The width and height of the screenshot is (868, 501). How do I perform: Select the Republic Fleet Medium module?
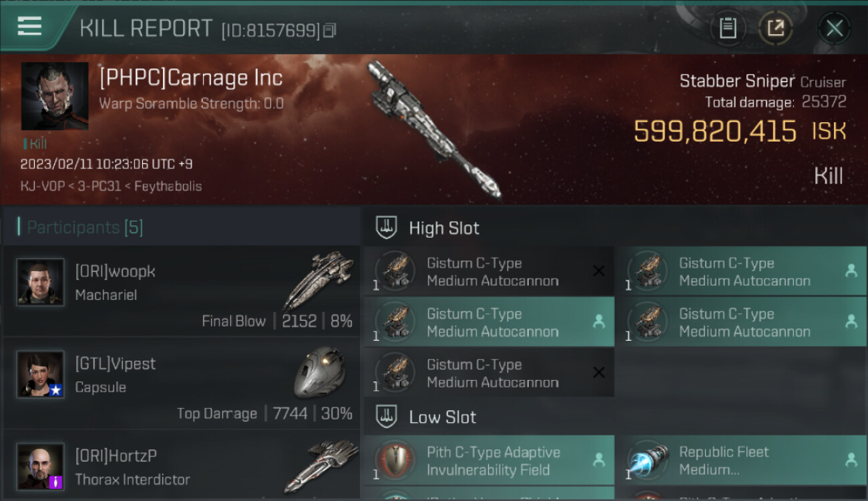tap(740, 460)
